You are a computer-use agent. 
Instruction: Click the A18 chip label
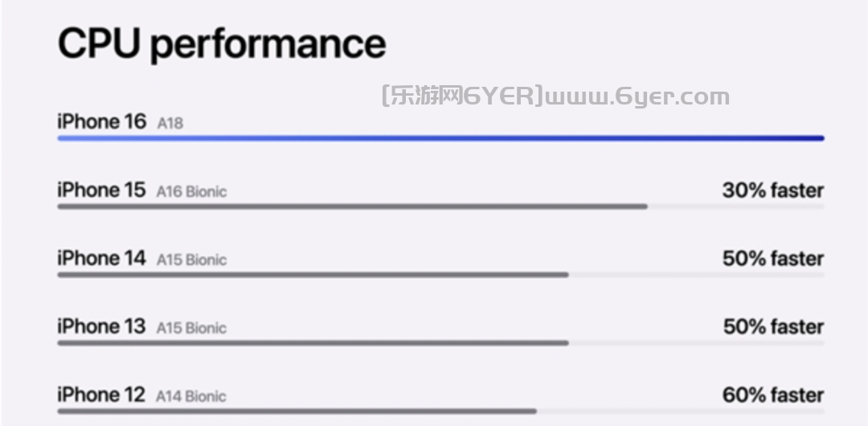[x=170, y=124]
